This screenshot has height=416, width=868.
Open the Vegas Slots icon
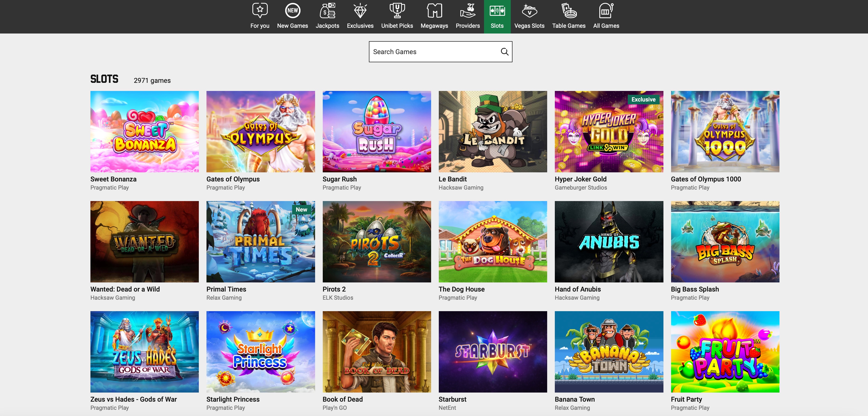[529, 11]
